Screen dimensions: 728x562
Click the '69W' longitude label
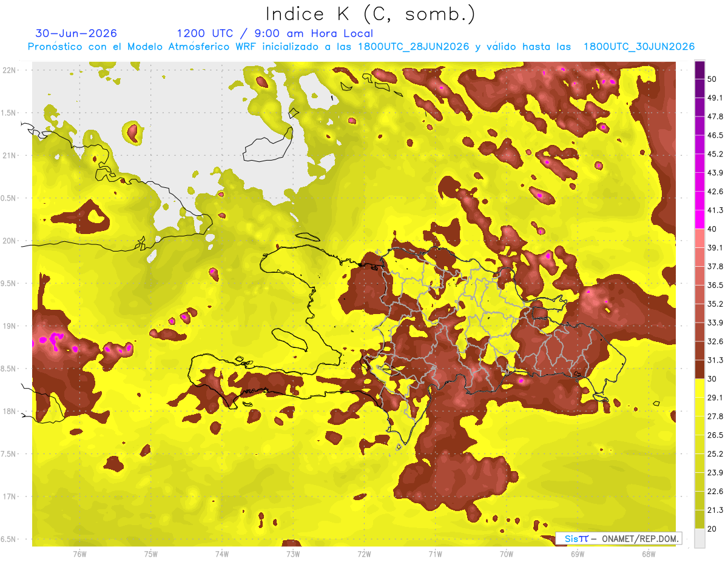[578, 554]
